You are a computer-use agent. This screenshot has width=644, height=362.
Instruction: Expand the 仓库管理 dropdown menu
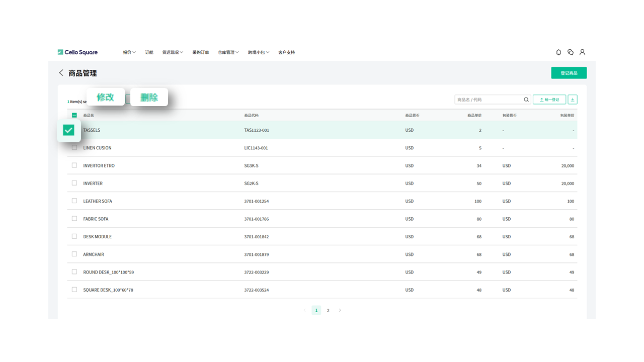[x=228, y=52]
